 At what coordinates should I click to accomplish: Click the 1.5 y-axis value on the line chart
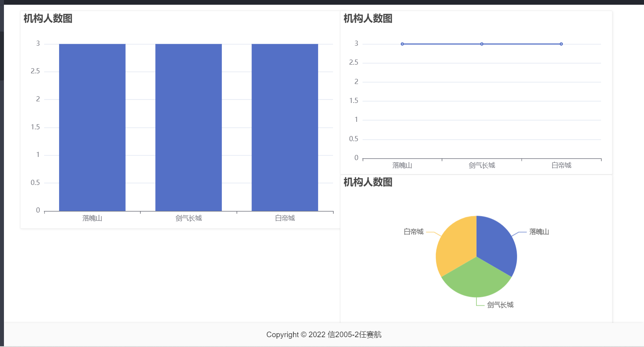coord(354,101)
